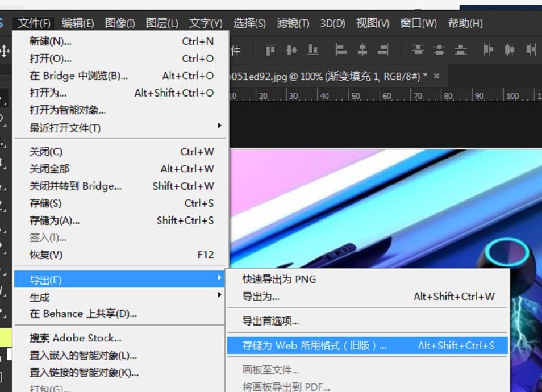Choose 存储(S) menu entry

[x=122, y=203]
